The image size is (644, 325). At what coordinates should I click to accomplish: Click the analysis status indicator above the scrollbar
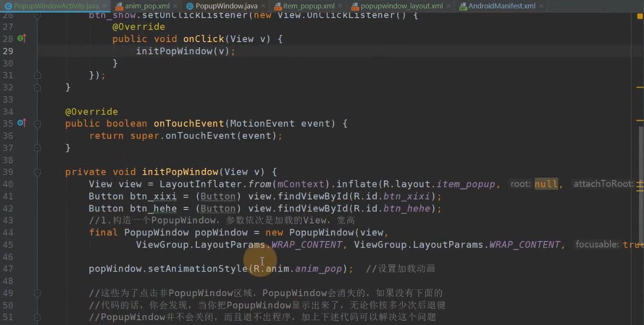click(x=639, y=17)
